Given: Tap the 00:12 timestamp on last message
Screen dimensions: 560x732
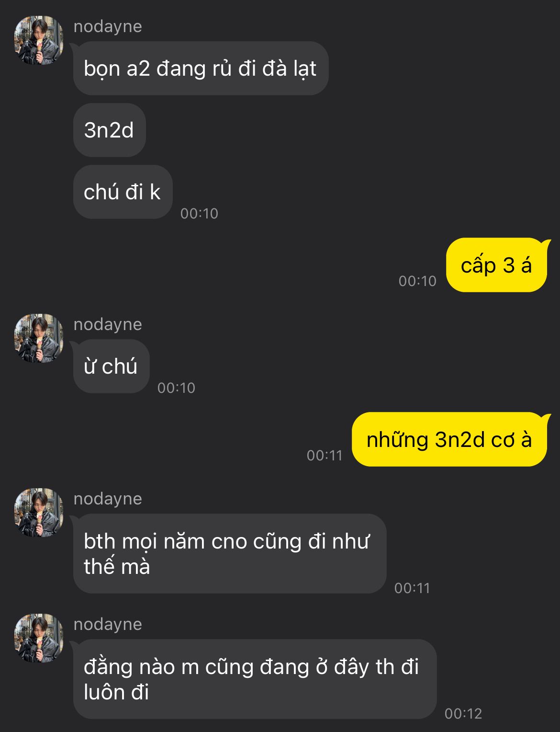Looking at the screenshot, I should click(x=463, y=713).
